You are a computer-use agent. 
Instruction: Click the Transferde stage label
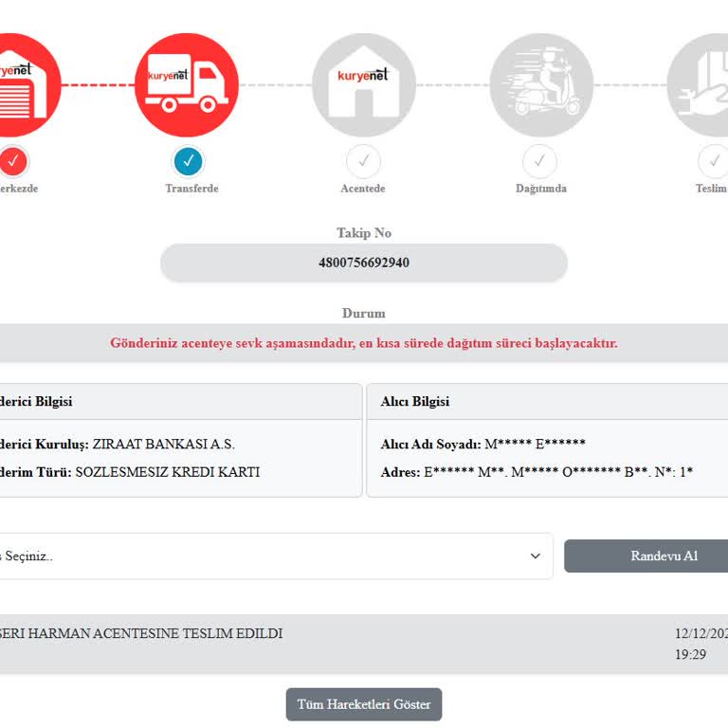(x=191, y=189)
